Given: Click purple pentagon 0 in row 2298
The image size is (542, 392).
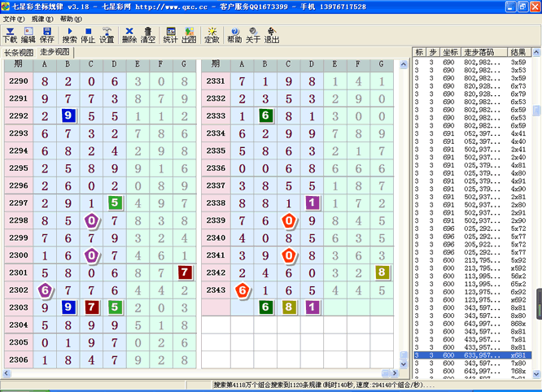Looking at the screenshot, I should click(92, 220).
